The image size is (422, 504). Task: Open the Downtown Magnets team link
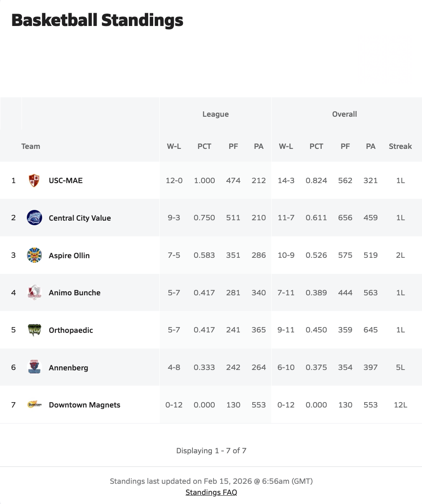click(84, 405)
